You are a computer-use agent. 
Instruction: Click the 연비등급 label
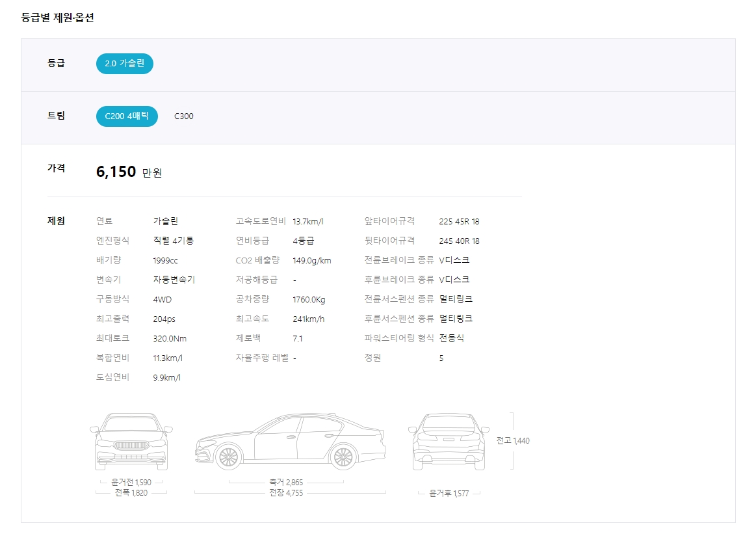252,240
